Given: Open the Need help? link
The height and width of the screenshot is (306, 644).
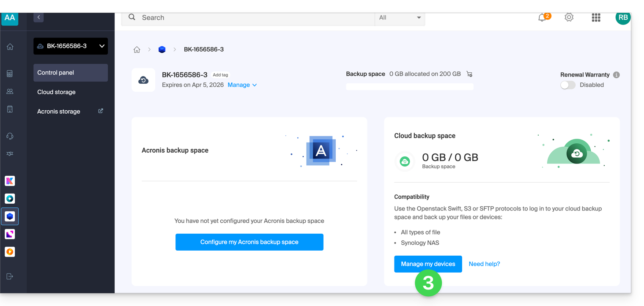Looking at the screenshot, I should point(484,264).
